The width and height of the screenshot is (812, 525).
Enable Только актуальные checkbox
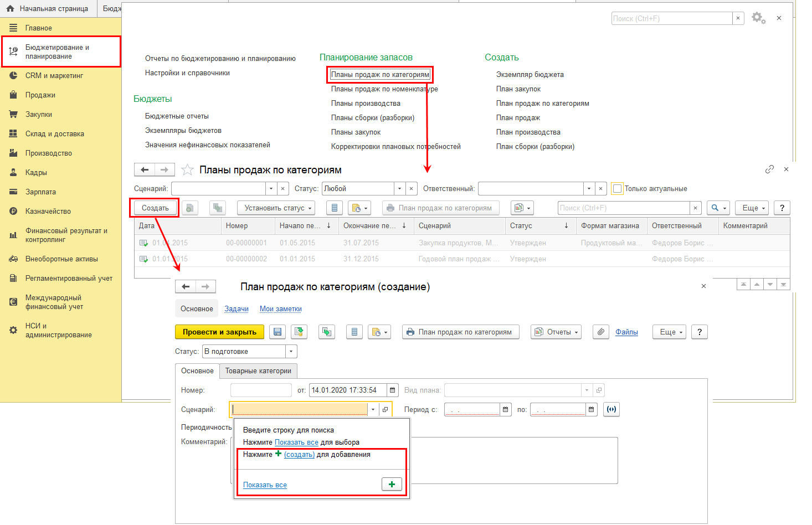tap(617, 188)
